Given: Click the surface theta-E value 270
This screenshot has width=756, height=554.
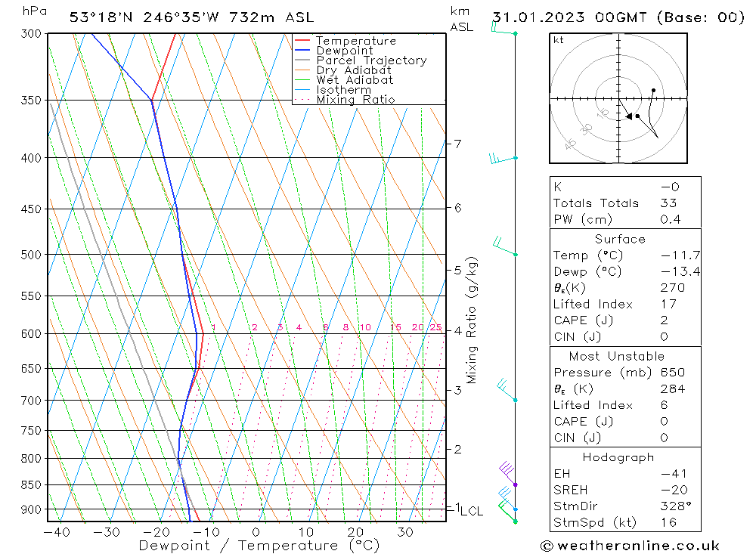Looking at the screenshot, I should click(672, 288).
